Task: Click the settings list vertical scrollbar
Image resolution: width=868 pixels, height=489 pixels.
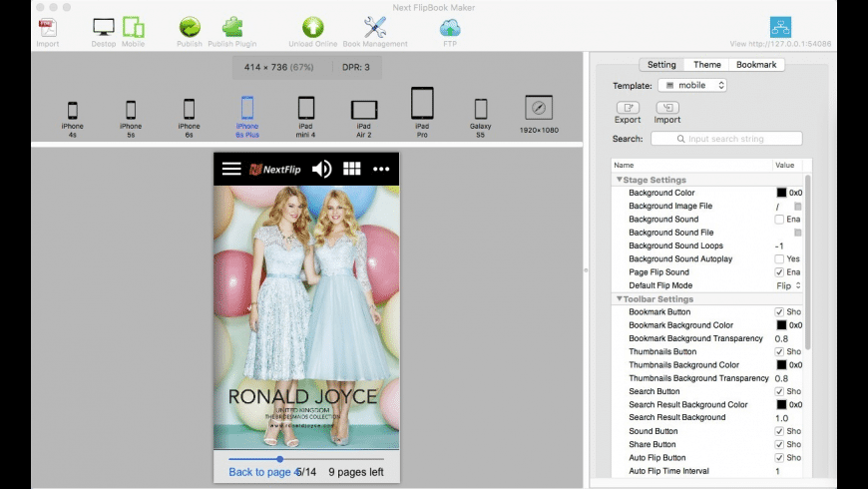Action: (808, 262)
